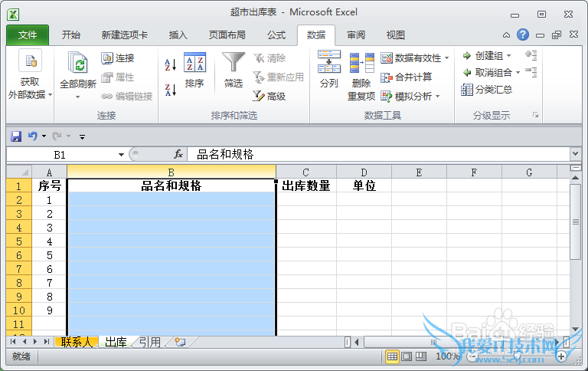Select the 引用 sheet tab

click(150, 342)
